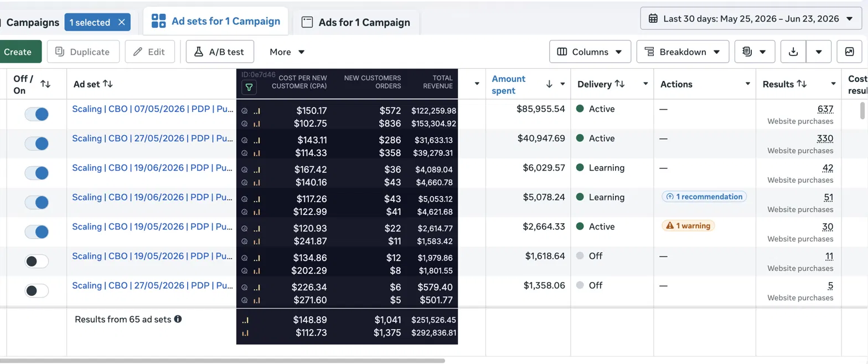Image resolution: width=868 pixels, height=364 pixels.
Task: Click the bar chart icon beside the $148.89 total CPA
Action: click(x=245, y=320)
